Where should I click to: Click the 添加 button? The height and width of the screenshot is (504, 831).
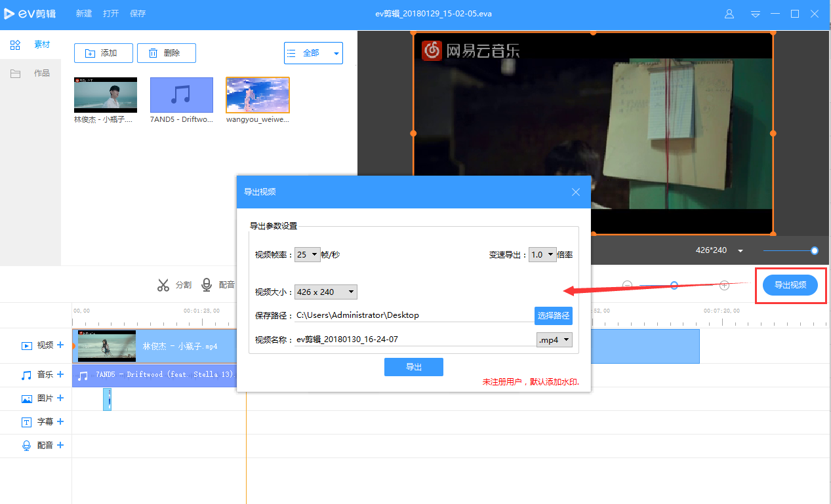coord(104,53)
